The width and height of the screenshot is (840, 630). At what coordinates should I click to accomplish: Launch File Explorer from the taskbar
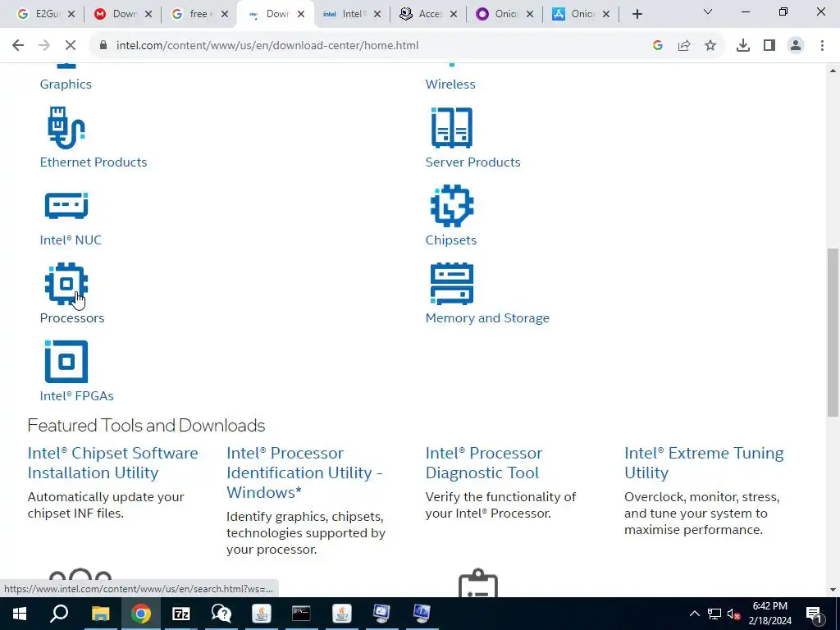coord(100,614)
